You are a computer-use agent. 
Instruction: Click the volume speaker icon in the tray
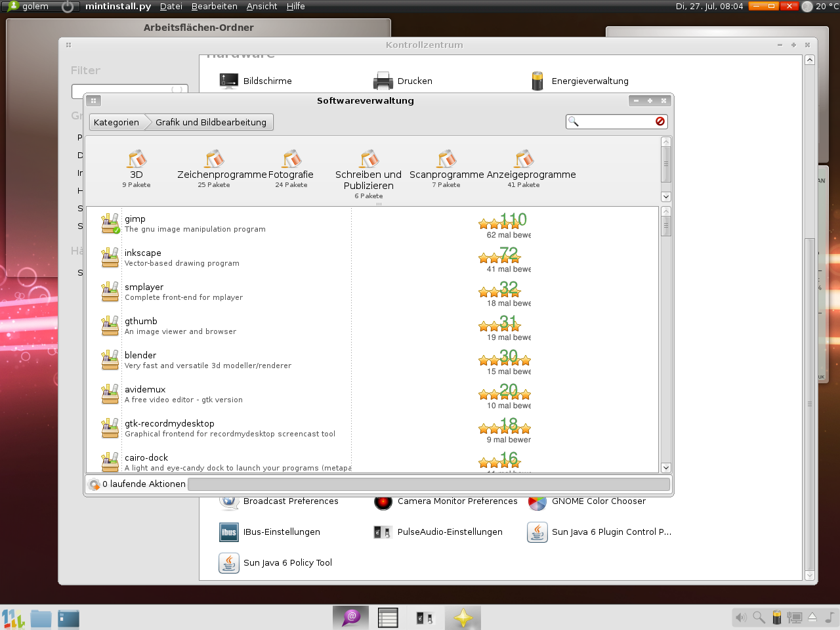(x=741, y=618)
